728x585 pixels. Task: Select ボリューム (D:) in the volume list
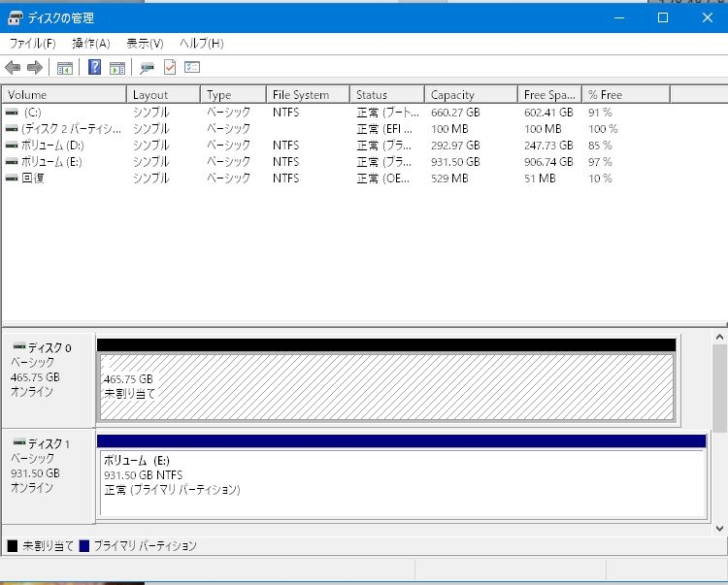pos(334,146)
